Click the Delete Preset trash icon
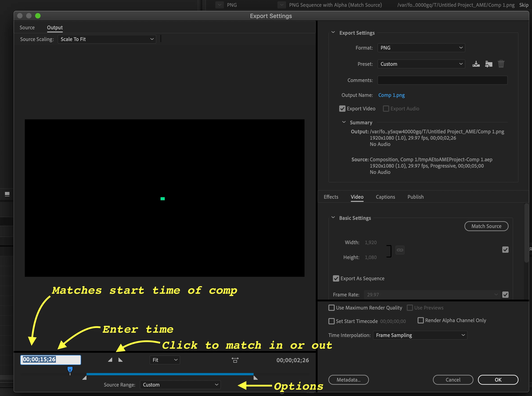The width and height of the screenshot is (532, 396). click(x=501, y=64)
